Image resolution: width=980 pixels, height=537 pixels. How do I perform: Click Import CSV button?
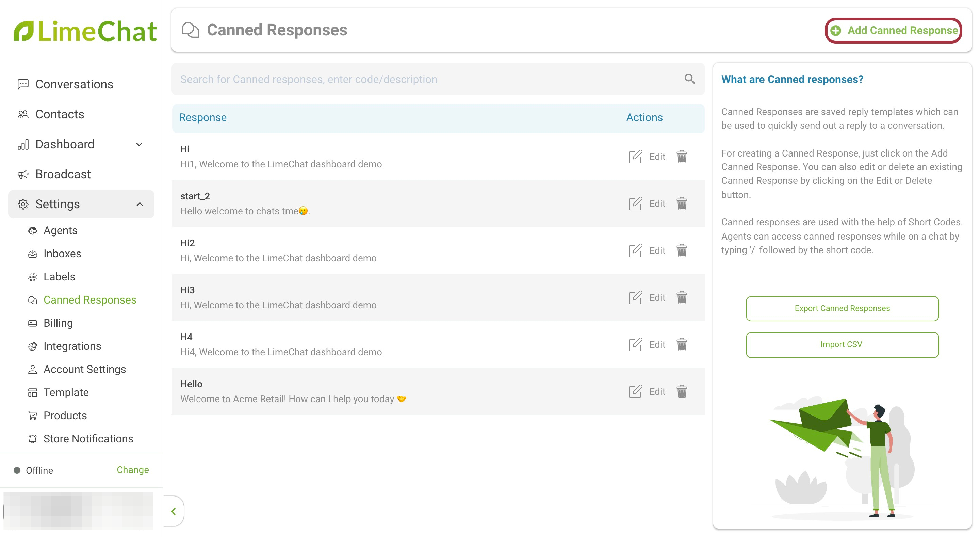[842, 344]
